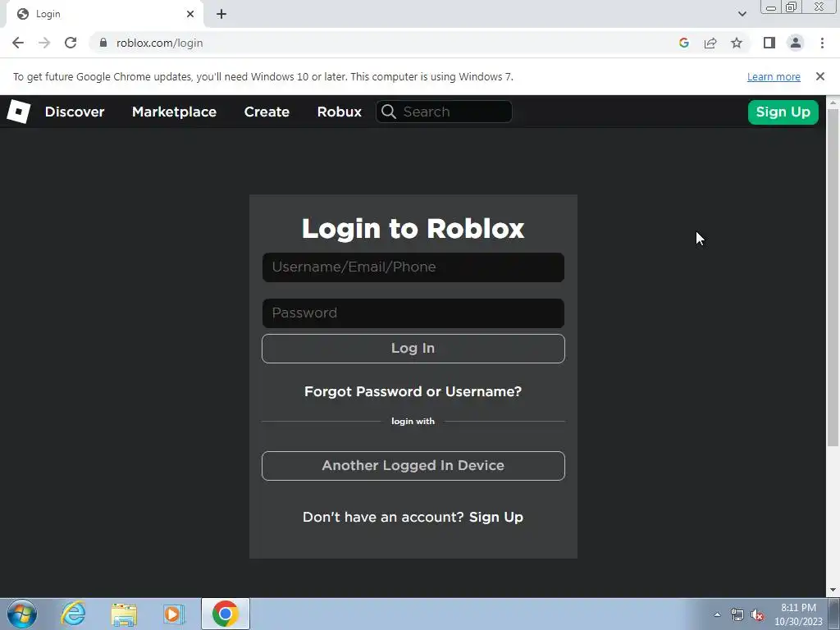This screenshot has width=840, height=630.
Task: Open the Chrome three-dot menu
Action: 822,43
